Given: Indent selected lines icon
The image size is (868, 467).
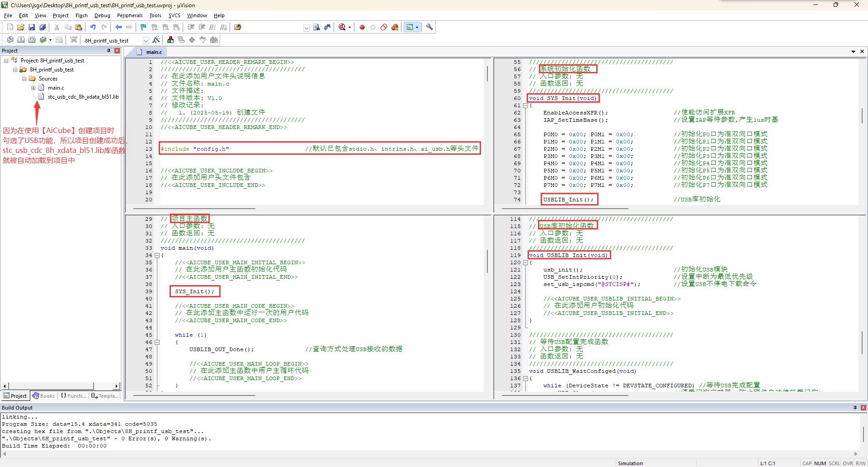Looking at the screenshot, I should point(191,27).
